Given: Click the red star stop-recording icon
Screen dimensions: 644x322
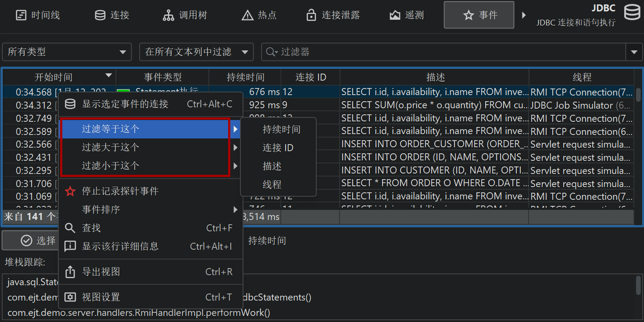Looking at the screenshot, I should [70, 191].
